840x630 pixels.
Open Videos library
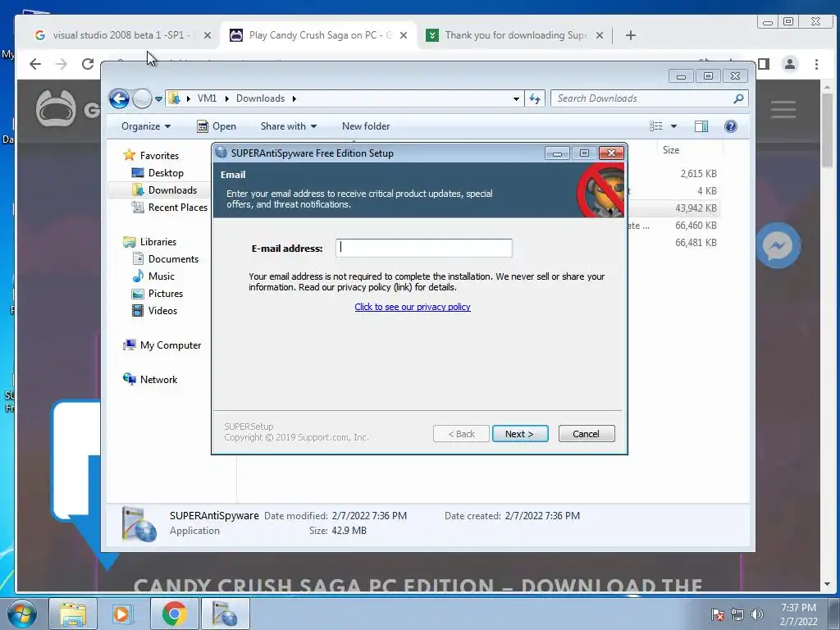(154, 311)
